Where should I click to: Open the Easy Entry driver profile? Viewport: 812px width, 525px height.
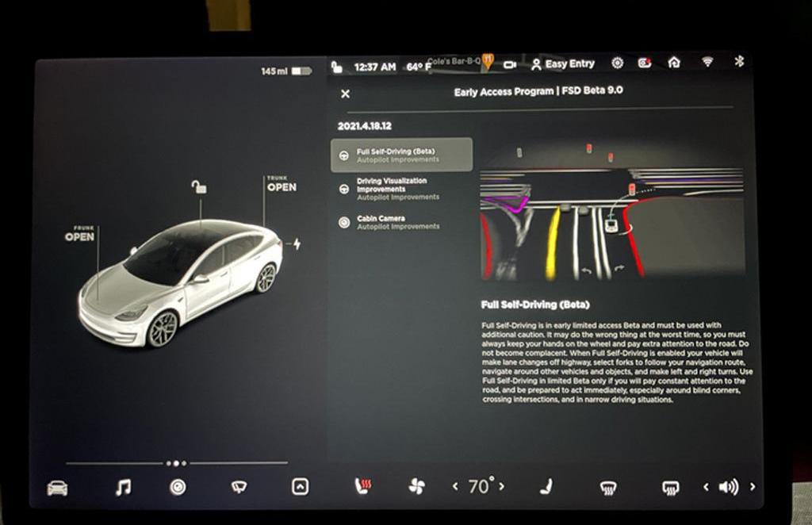563,64
